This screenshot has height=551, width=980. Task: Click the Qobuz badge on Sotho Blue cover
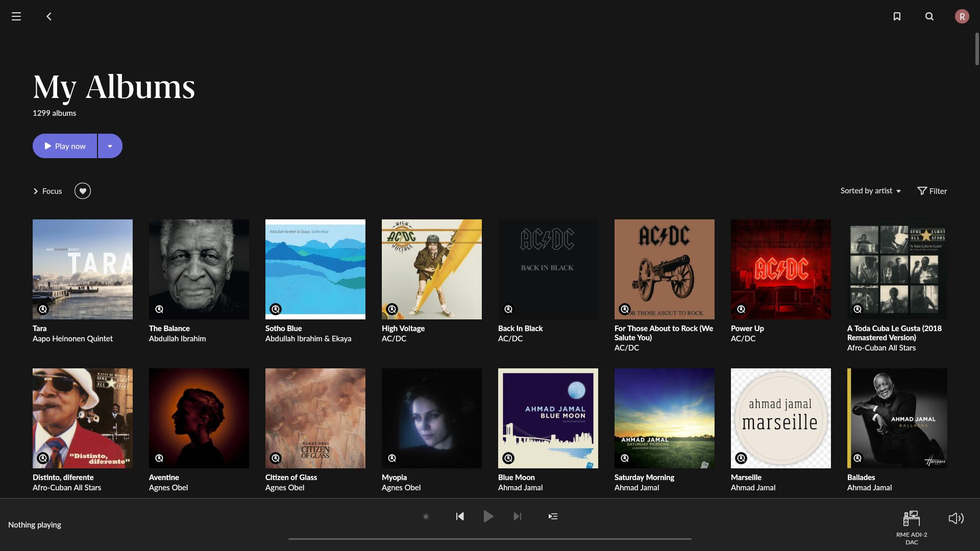pos(276,309)
